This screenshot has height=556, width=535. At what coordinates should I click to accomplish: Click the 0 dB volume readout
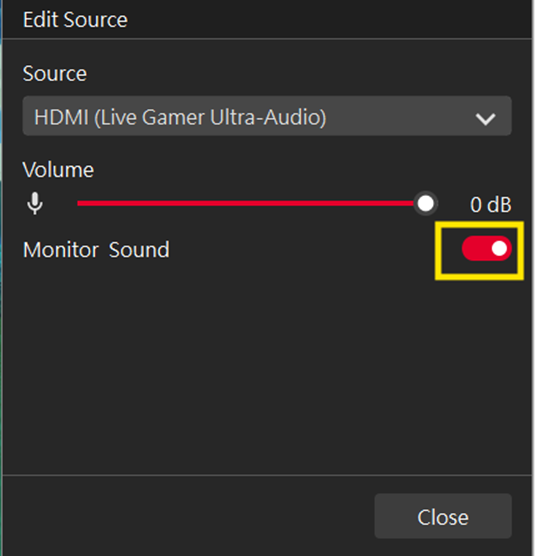(x=491, y=205)
